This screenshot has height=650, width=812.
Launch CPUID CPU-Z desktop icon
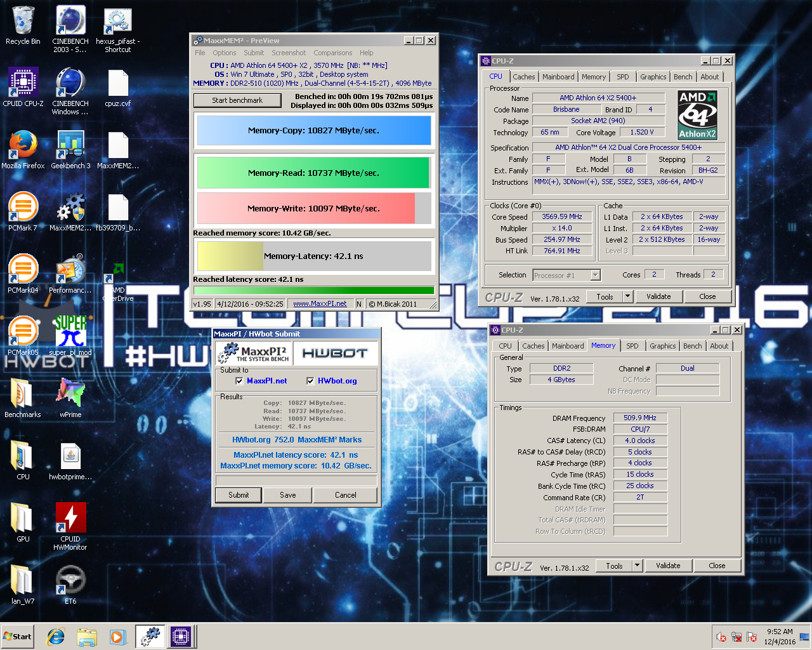(x=23, y=87)
